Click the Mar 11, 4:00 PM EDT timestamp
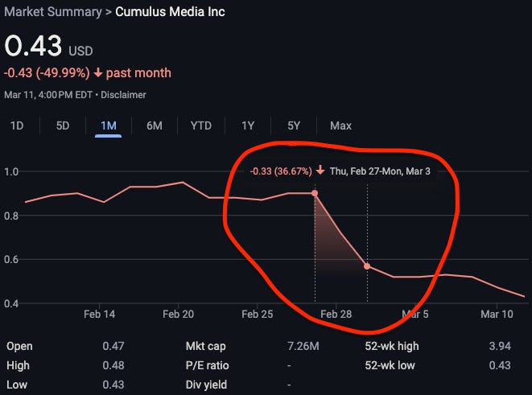This screenshot has width=532, height=395. (x=48, y=95)
